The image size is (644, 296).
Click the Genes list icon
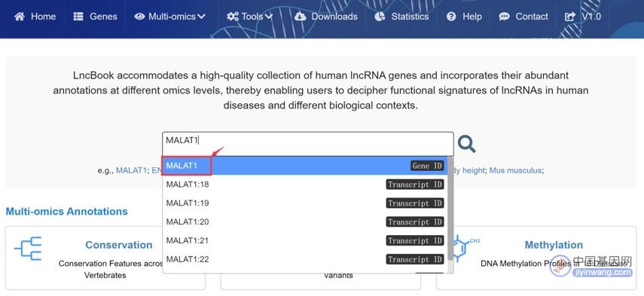click(78, 17)
